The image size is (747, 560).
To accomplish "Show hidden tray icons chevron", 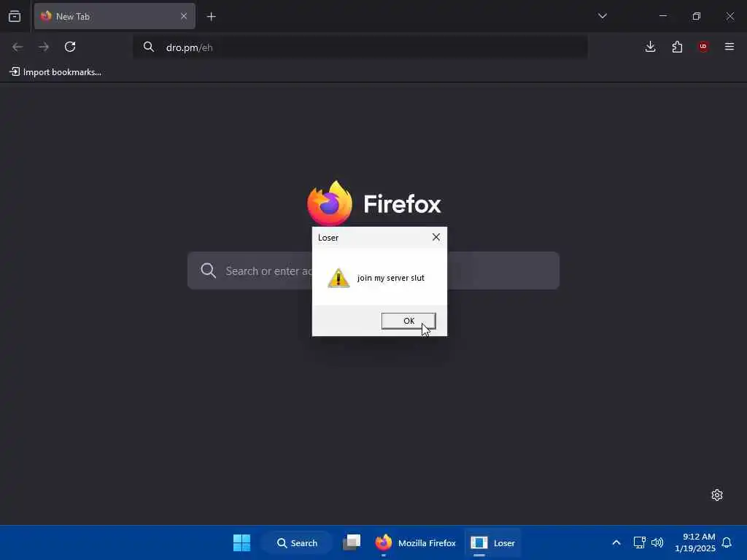I will [x=616, y=542].
